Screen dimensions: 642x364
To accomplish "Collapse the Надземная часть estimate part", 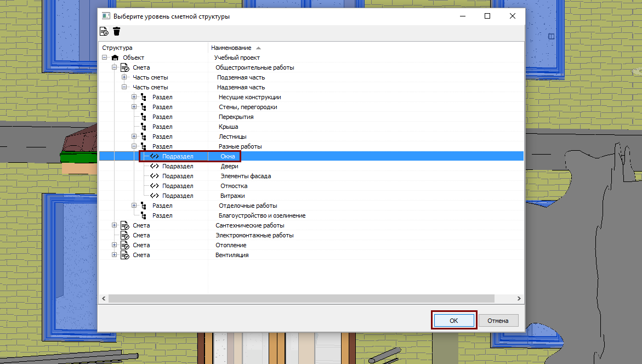I will pos(124,87).
